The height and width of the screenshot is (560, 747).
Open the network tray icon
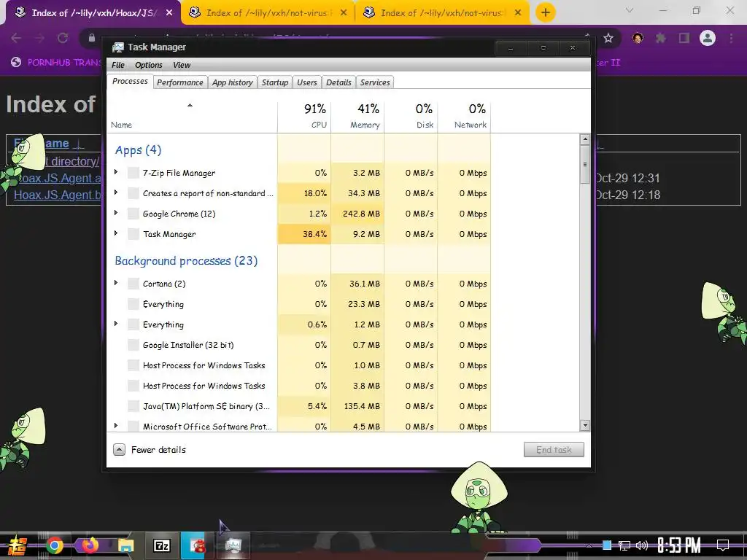click(x=624, y=545)
